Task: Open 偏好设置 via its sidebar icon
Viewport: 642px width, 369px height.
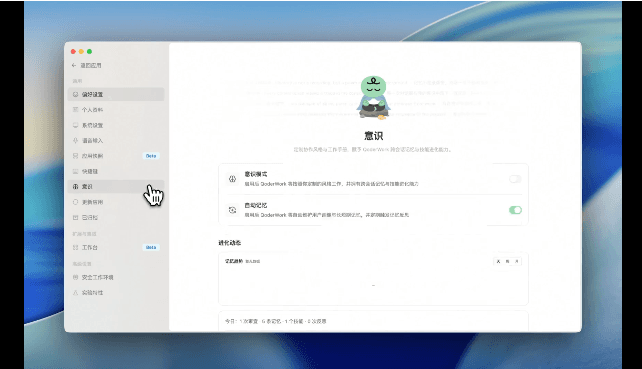Action: (75, 94)
